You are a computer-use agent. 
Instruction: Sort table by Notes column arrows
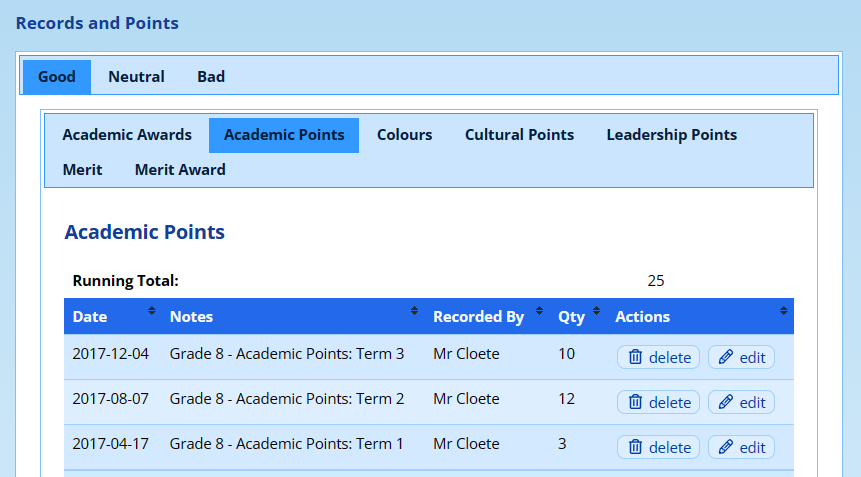click(x=414, y=312)
